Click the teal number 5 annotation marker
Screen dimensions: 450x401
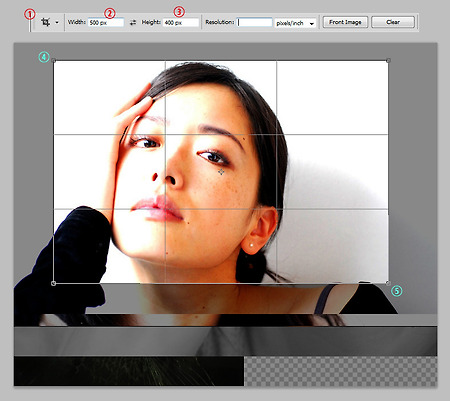point(397,291)
